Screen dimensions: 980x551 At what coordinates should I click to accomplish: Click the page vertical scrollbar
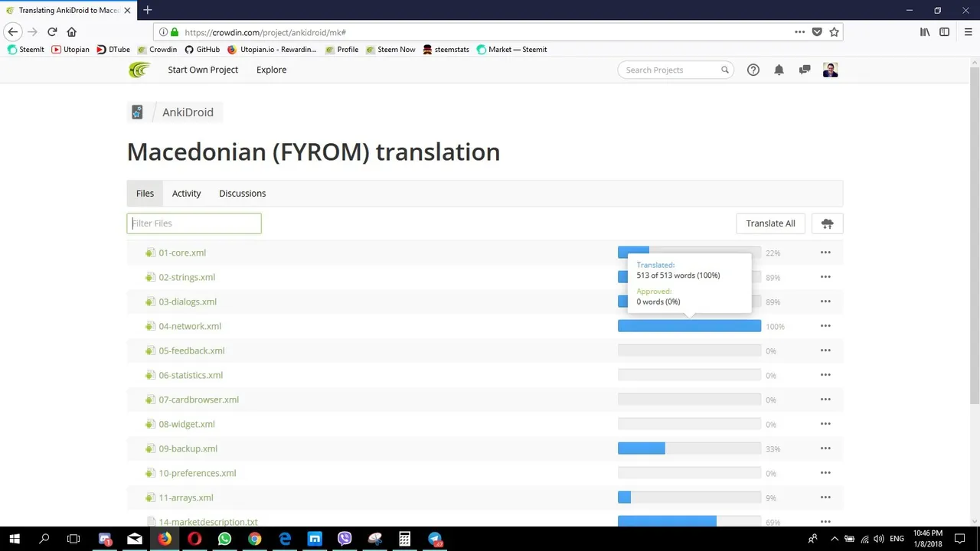(975, 236)
